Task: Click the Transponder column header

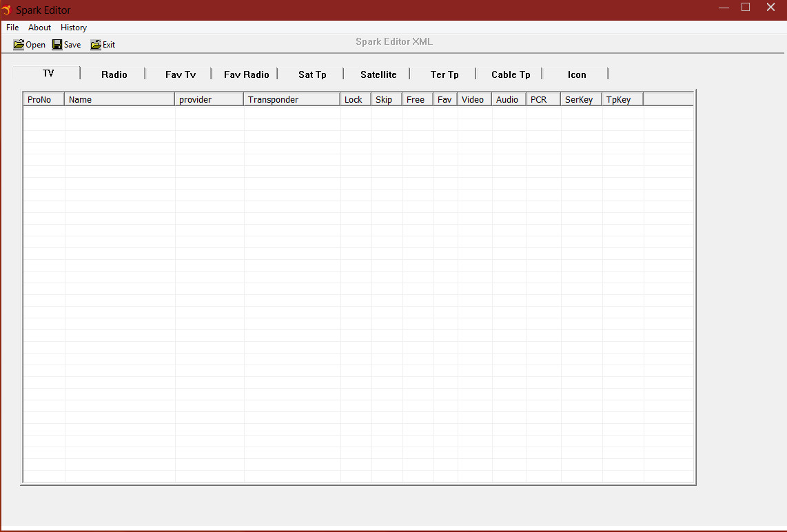Action: coord(292,99)
